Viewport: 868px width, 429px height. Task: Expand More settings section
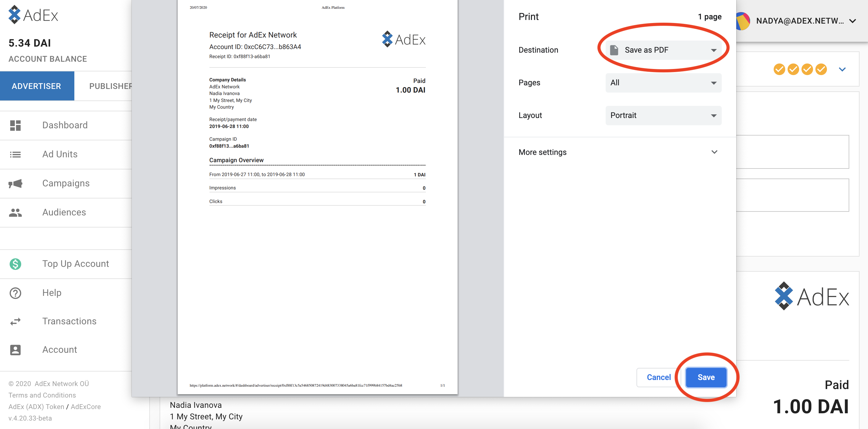[x=619, y=152]
